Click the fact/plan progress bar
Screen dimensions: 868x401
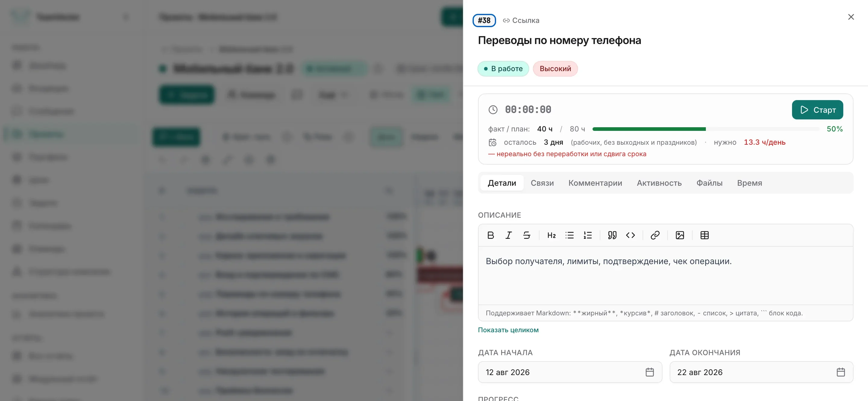(x=706, y=129)
